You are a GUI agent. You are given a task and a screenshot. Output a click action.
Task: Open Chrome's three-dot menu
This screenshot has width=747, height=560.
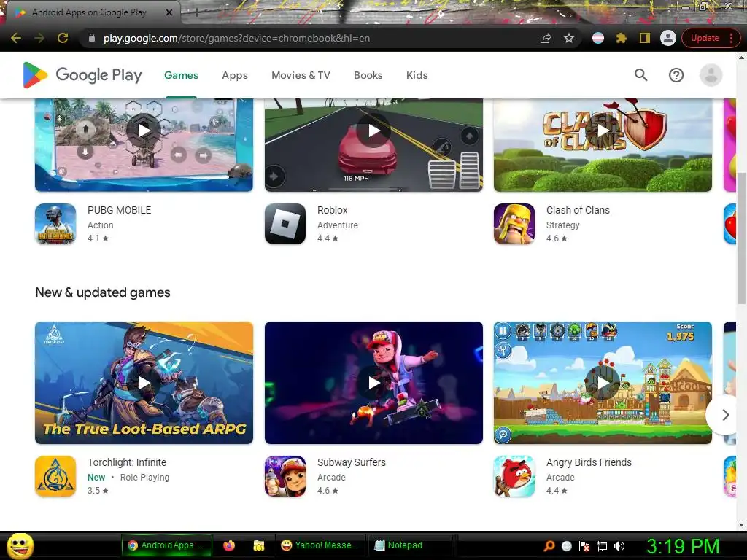pyautogui.click(x=731, y=38)
